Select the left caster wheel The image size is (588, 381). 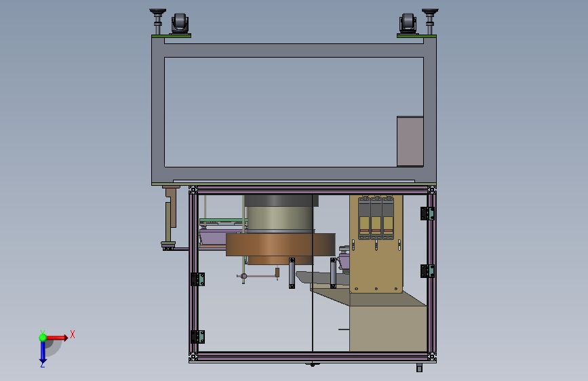coord(180,24)
